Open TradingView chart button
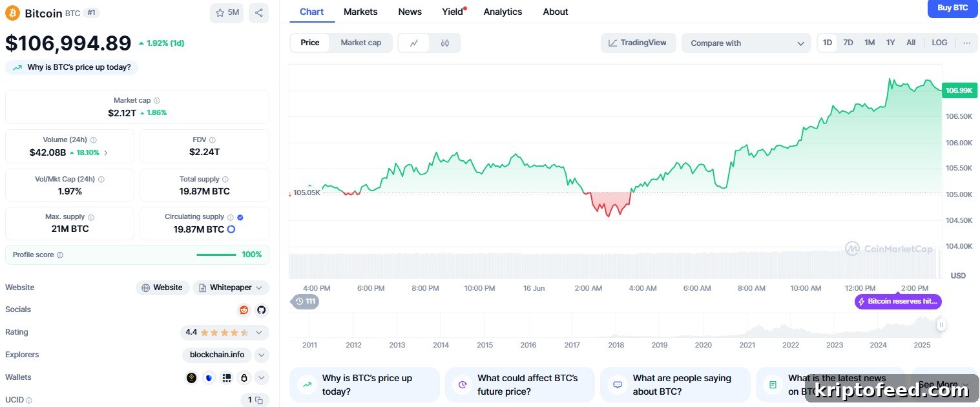 tap(638, 43)
